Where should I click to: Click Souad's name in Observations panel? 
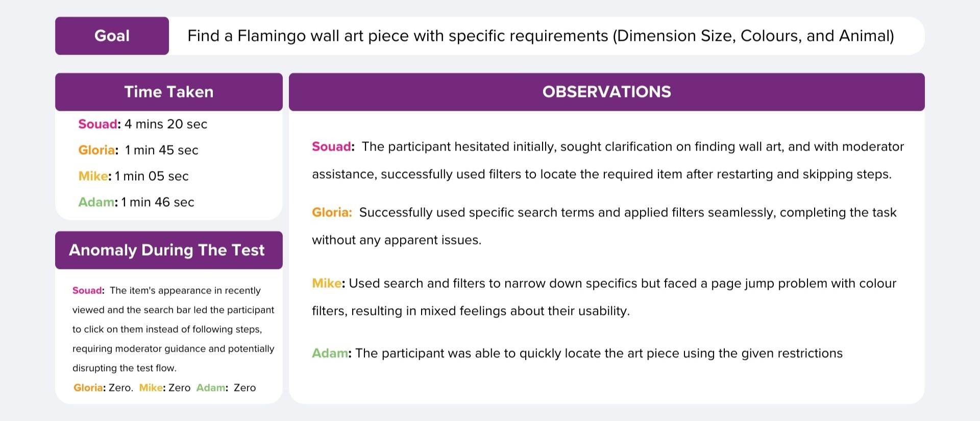331,147
